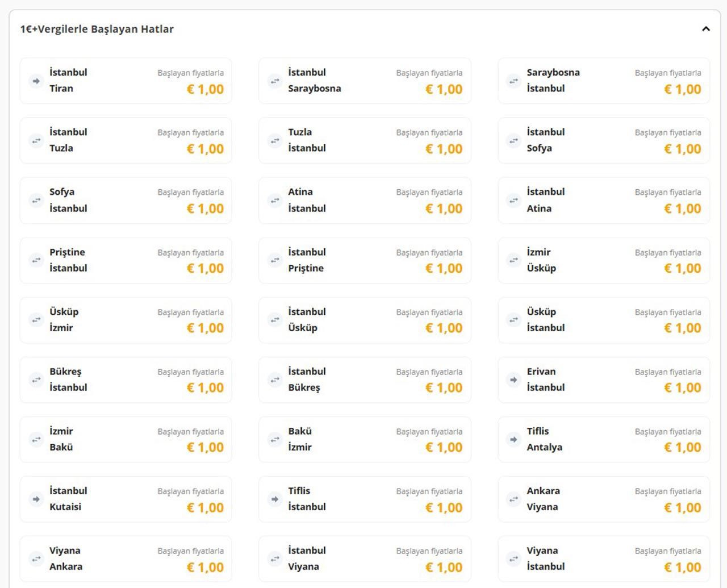The image size is (727, 588).
Task: Click the one-way arrow icon for Erivan–İstanbul
Action: [513, 380]
